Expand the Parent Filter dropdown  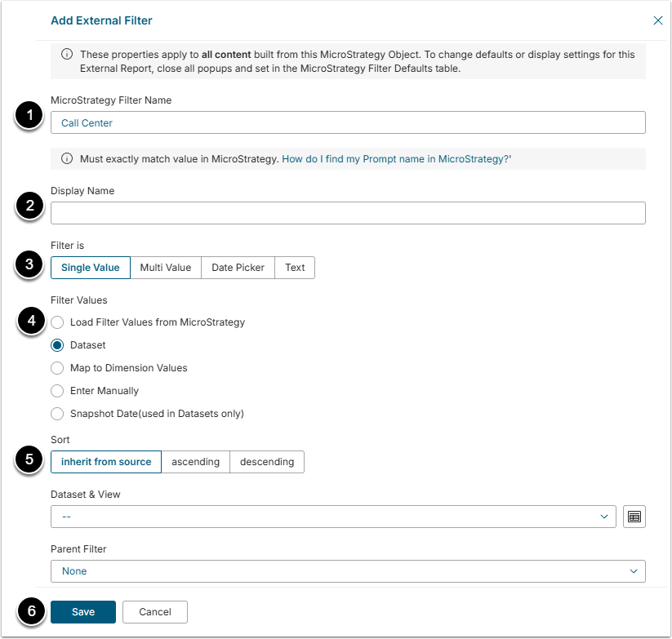point(347,571)
